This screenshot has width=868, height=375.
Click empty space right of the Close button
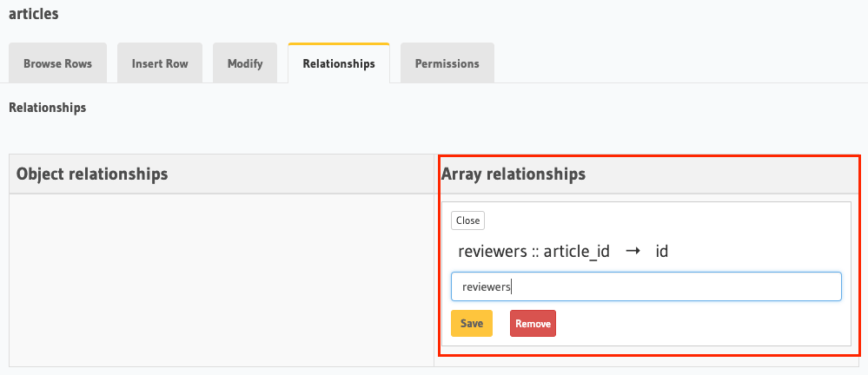coord(660,220)
